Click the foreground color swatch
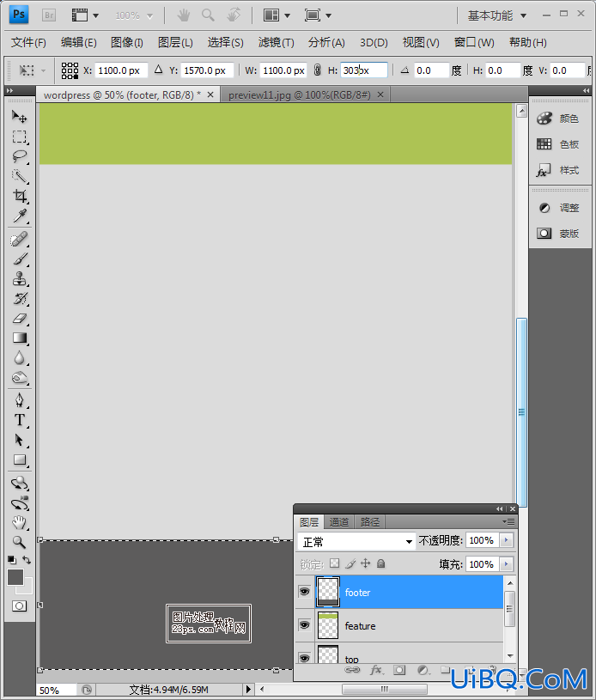Image resolution: width=596 pixels, height=700 pixels. tap(15, 577)
